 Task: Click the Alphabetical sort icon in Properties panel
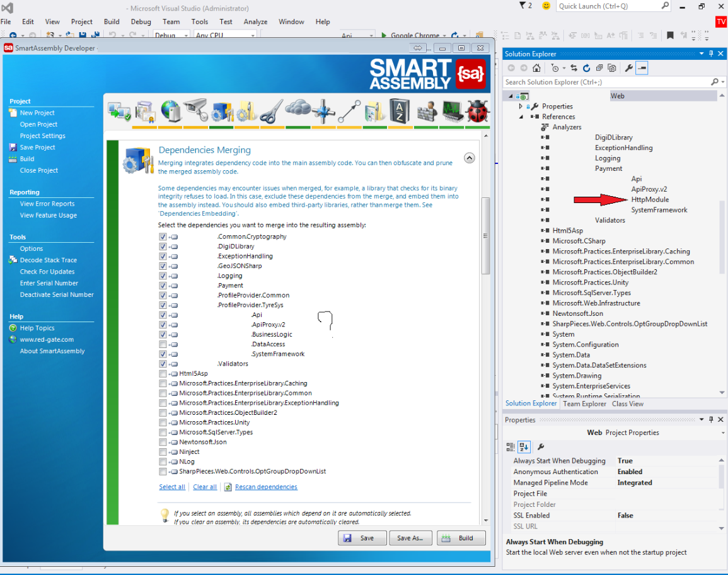(x=524, y=447)
